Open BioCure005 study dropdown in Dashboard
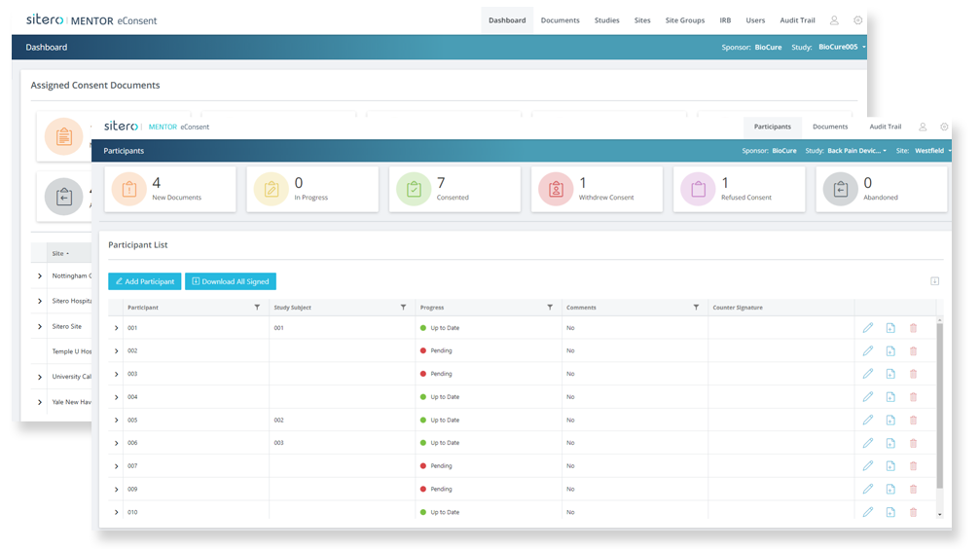Screen dimensions: 980x549 tap(842, 47)
